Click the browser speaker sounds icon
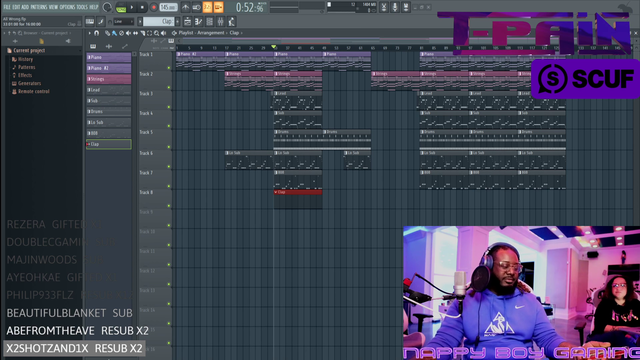 68,41
